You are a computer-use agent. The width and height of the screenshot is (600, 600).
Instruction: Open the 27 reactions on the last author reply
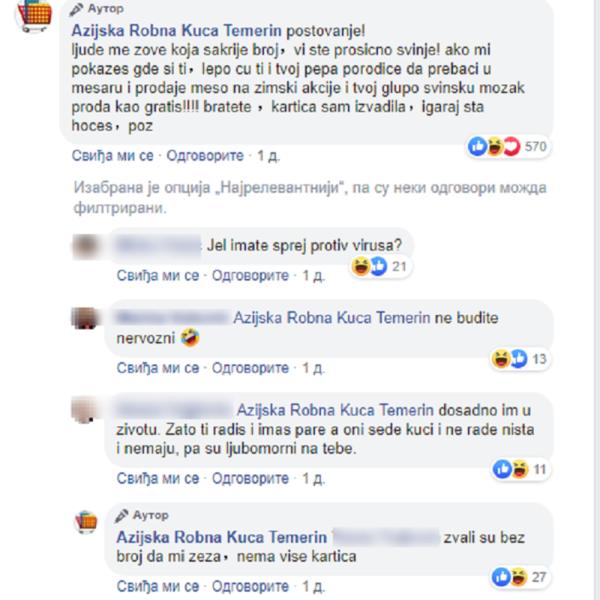coord(520,577)
